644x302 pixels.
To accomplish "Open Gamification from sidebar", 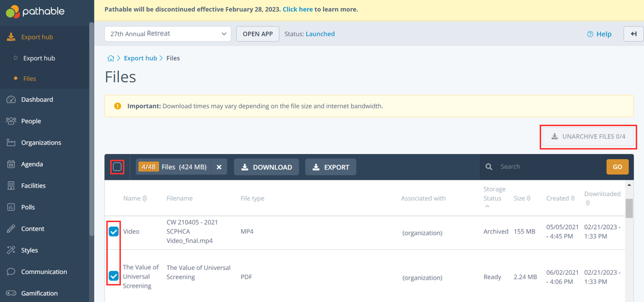I will click(x=39, y=293).
